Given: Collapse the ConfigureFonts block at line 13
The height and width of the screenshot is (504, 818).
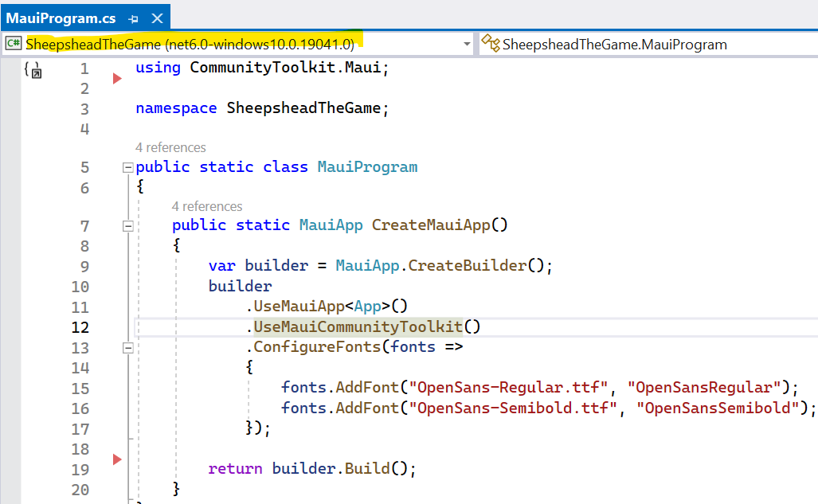Looking at the screenshot, I should tap(127, 348).
